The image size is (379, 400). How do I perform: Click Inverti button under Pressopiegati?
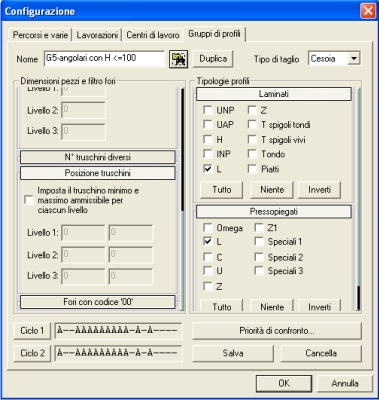point(319,305)
